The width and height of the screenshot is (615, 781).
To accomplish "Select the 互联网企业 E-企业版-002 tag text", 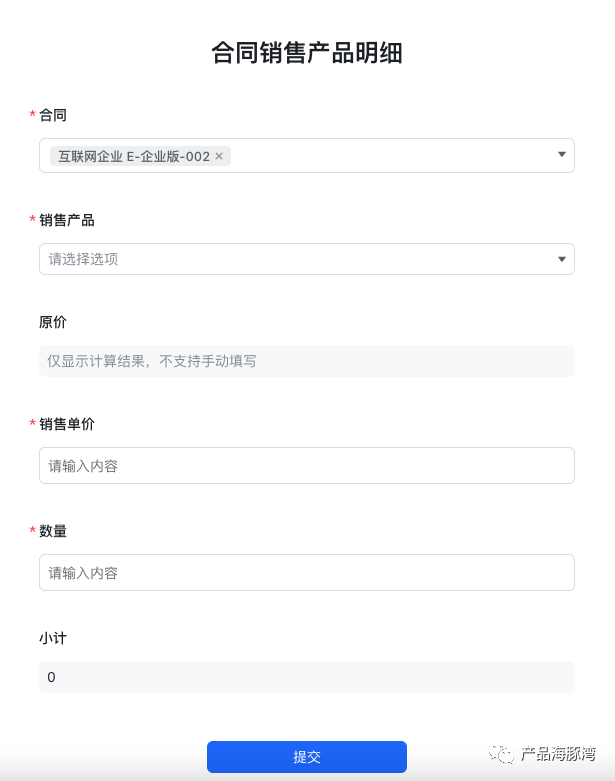I will coord(133,156).
